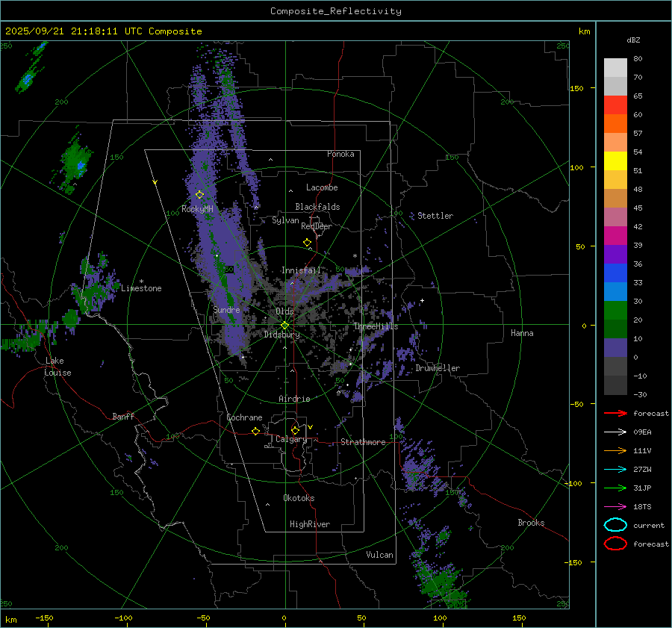This screenshot has height=628, width=672.
Task: Click the red forecast ellipse icon
Action: (x=615, y=544)
